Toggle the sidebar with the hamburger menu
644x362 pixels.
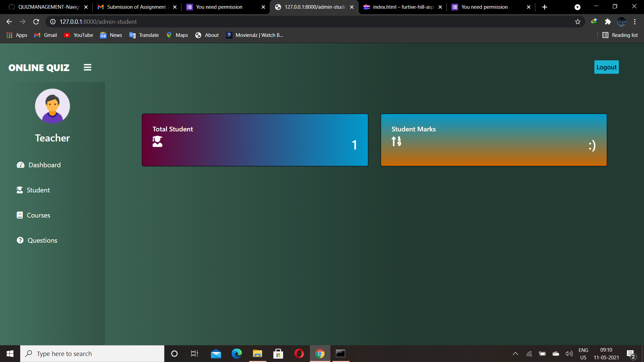88,67
